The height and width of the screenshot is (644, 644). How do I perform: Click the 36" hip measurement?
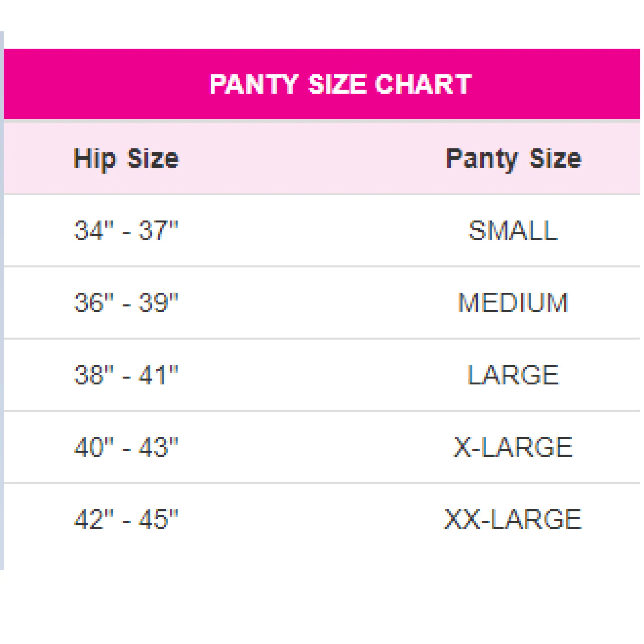coord(93,302)
